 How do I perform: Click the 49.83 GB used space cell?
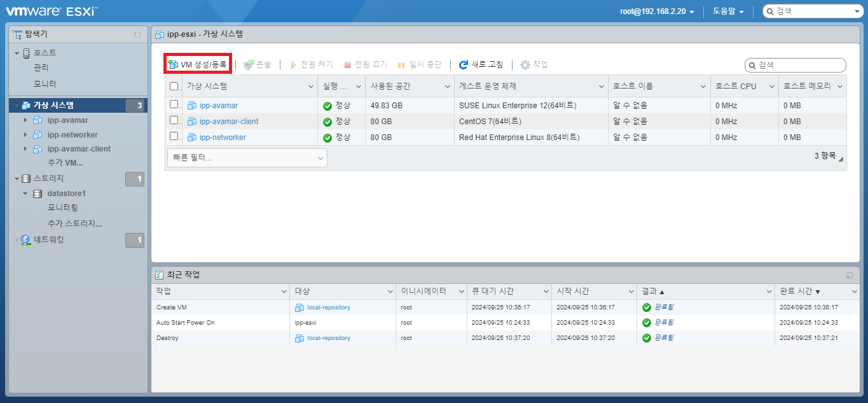click(386, 106)
